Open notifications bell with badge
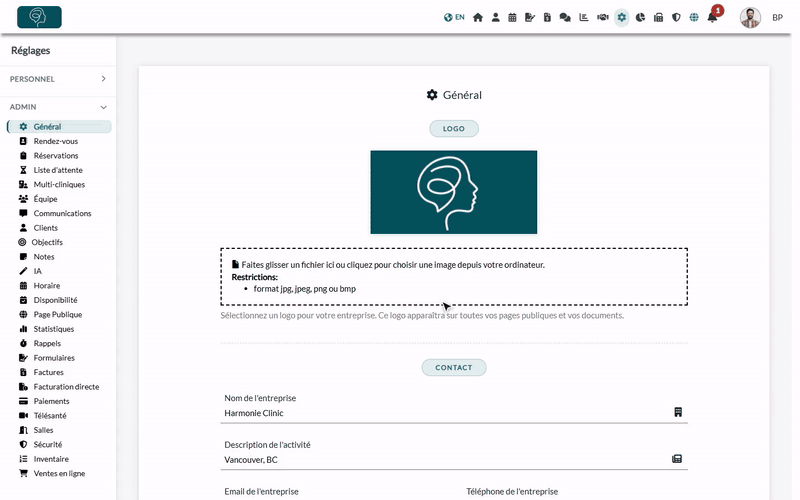Viewport: 800px width, 500px height. pyautogui.click(x=713, y=16)
